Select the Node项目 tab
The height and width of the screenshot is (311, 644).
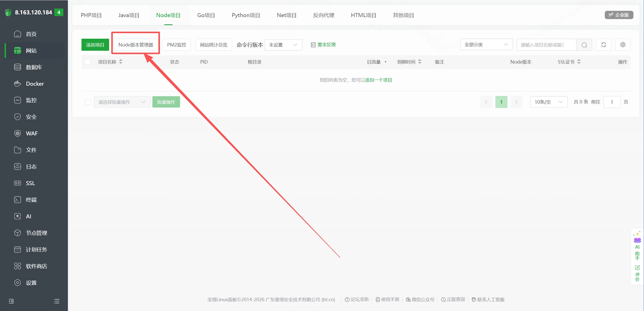pos(168,15)
